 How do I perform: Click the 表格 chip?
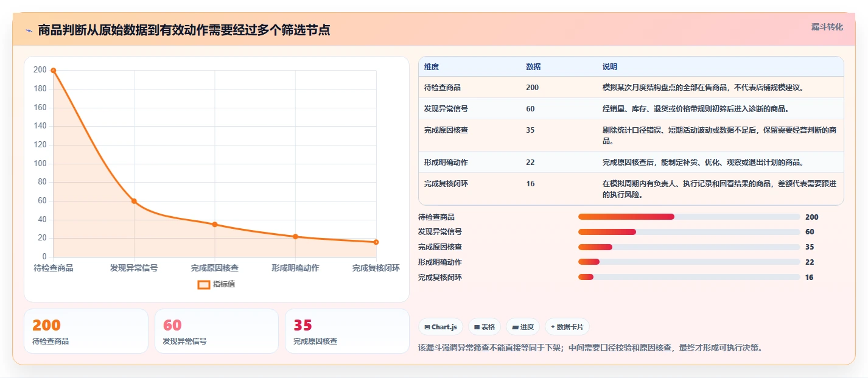tap(485, 327)
